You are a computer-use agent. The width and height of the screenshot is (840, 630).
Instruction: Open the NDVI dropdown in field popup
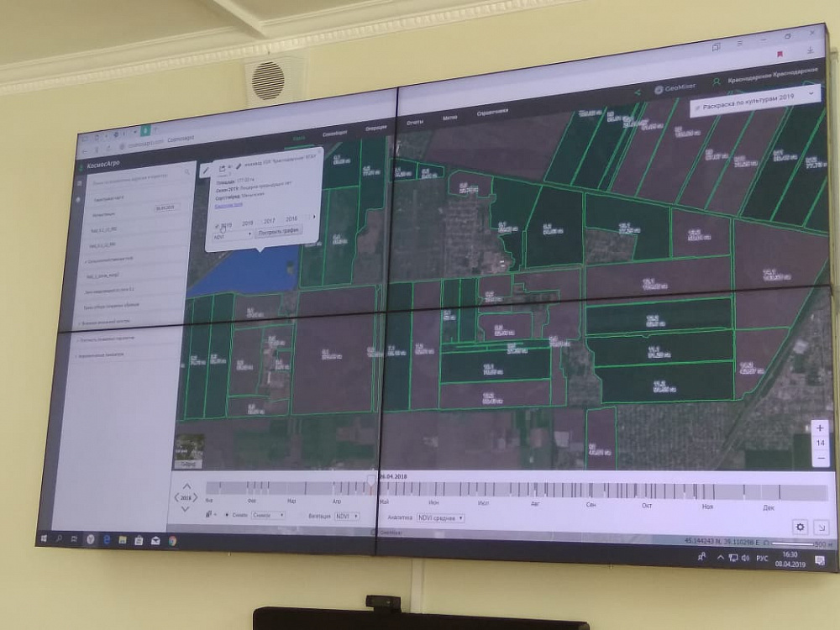coord(233,236)
